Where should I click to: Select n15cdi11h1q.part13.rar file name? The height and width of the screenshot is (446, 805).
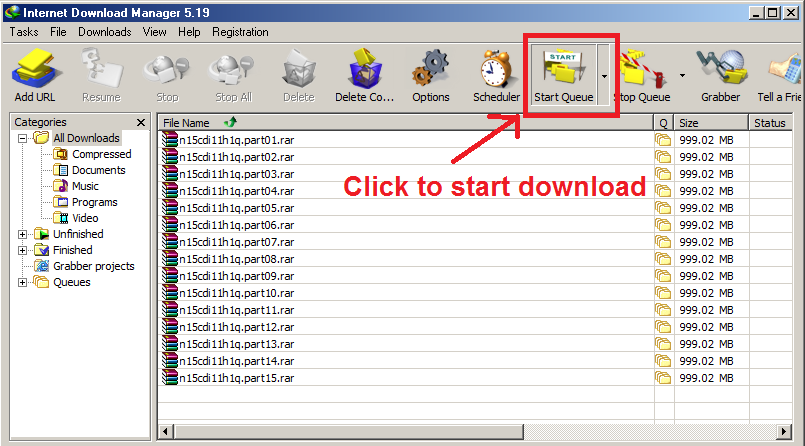pyautogui.click(x=237, y=343)
